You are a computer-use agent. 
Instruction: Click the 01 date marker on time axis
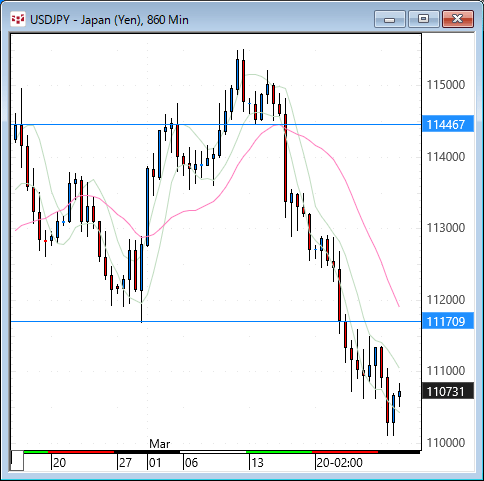click(x=155, y=463)
